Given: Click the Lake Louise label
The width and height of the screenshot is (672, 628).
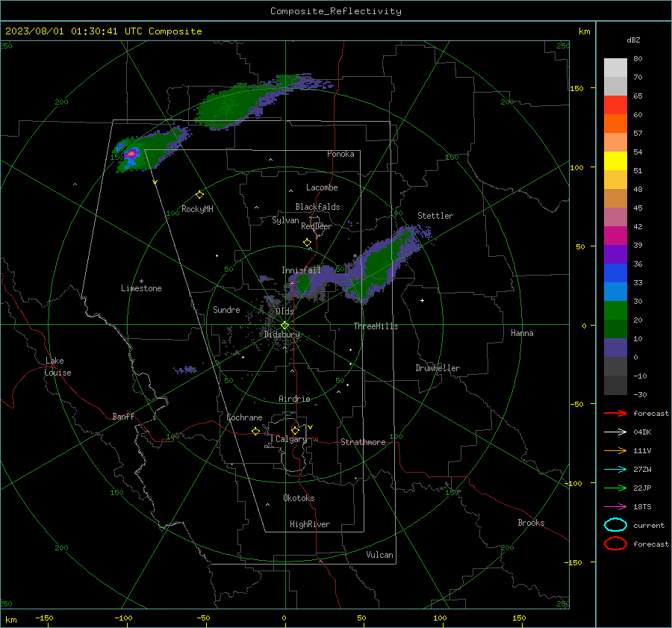Looking at the screenshot, I should [x=57, y=367].
